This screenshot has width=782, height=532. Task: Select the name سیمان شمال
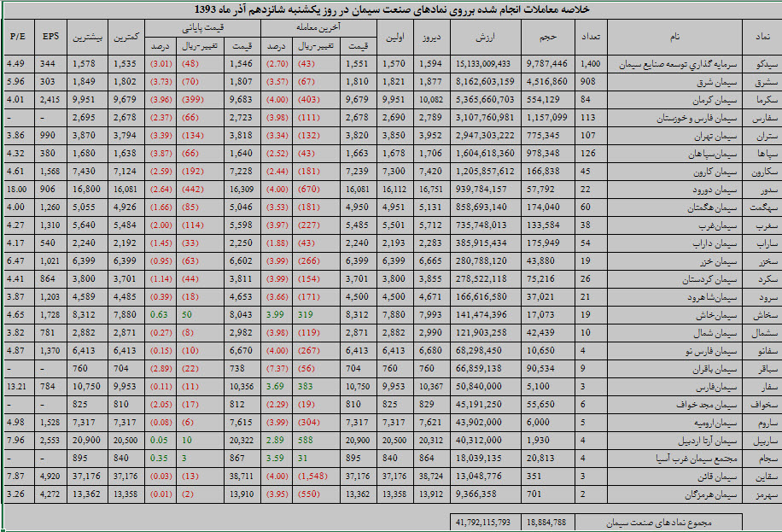tap(715, 334)
